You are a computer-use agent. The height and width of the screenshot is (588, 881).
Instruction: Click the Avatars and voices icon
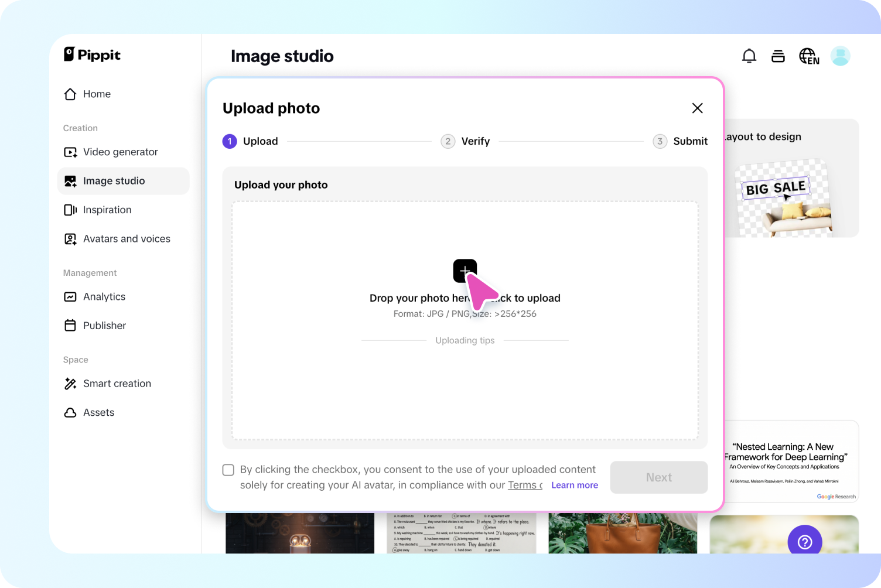click(x=70, y=238)
